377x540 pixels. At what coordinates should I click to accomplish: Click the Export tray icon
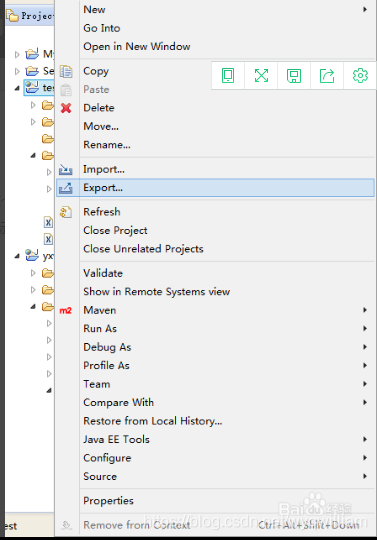pos(66,188)
